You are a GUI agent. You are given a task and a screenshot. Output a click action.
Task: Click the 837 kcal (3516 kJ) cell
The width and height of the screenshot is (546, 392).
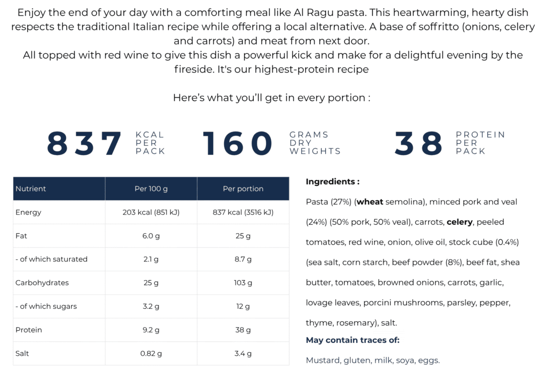click(243, 212)
